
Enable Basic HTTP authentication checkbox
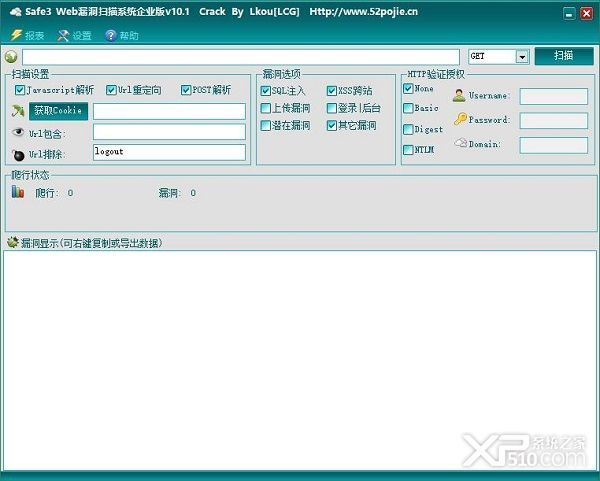tap(408, 108)
